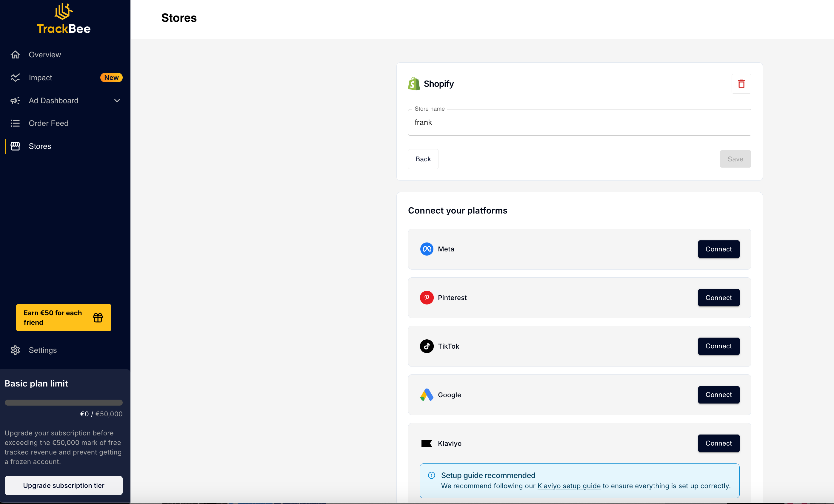Screen dimensions: 834x504
Task: Click the Impact trend icon
Action: point(15,78)
